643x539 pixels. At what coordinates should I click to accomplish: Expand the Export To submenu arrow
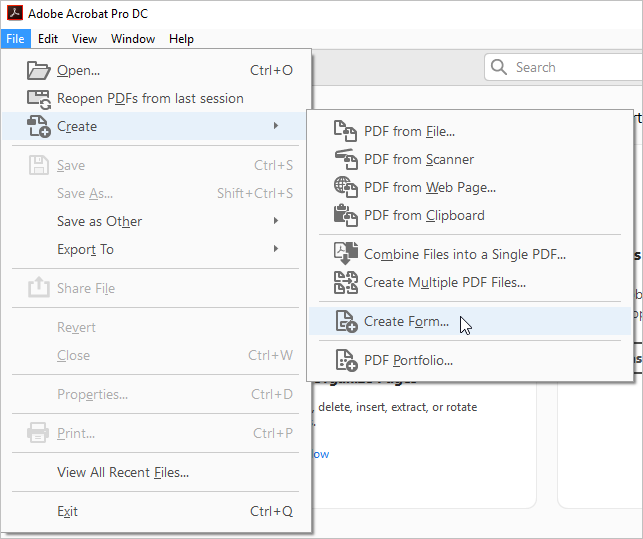(276, 249)
